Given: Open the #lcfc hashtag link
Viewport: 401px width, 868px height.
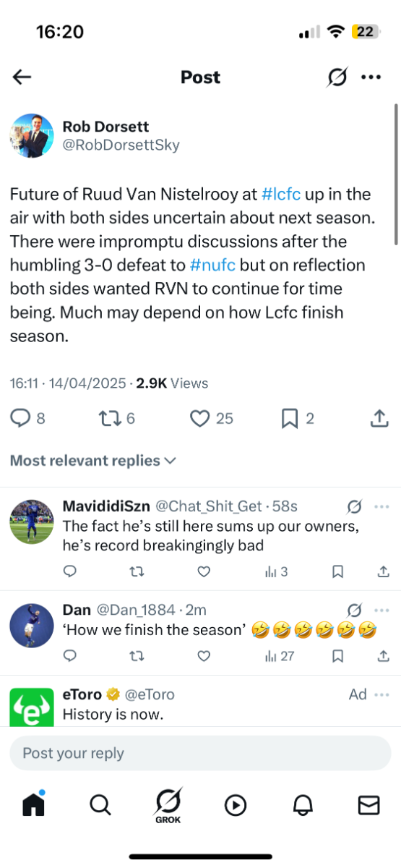Looking at the screenshot, I should (x=282, y=195).
